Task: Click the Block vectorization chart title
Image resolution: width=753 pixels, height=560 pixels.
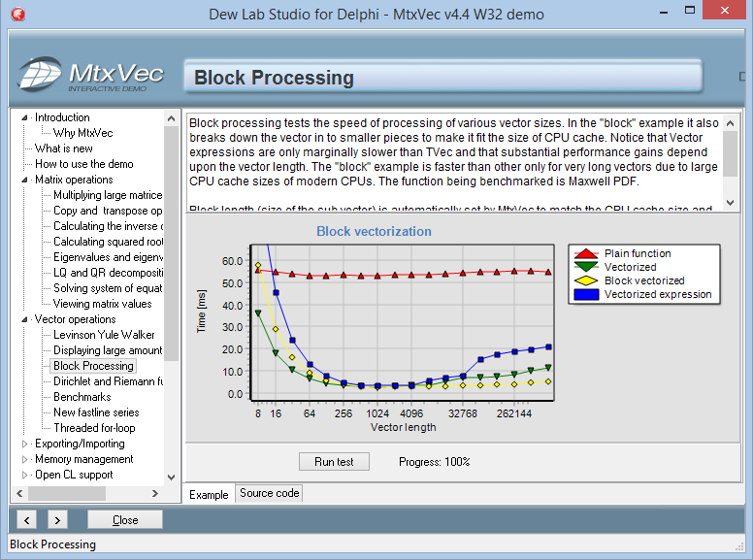Action: point(374,232)
